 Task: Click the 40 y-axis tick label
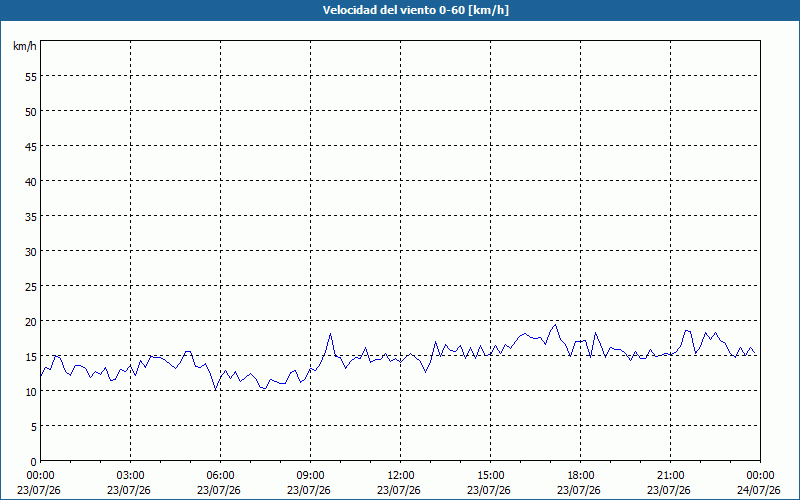pos(31,182)
